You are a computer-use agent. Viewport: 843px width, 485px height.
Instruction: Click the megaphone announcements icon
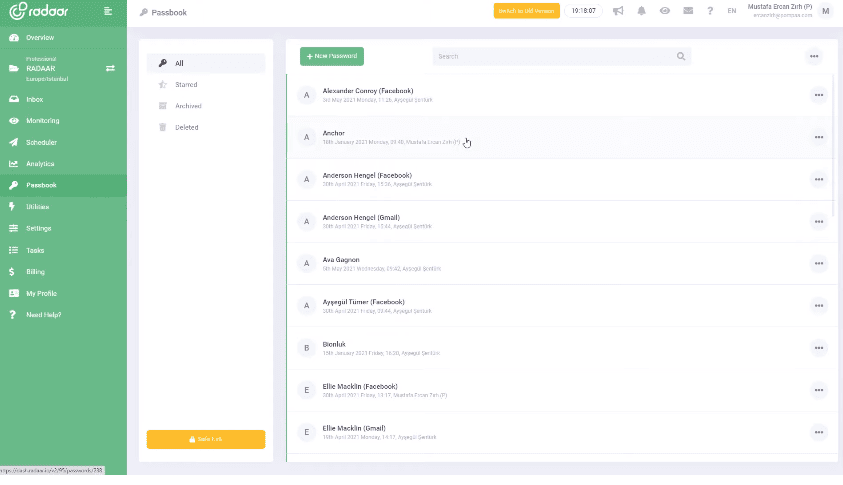[x=618, y=11]
